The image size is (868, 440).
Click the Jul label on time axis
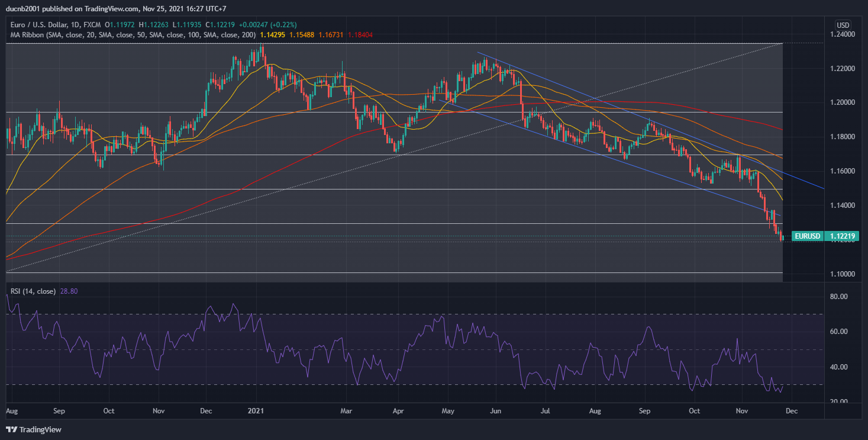[546, 410]
